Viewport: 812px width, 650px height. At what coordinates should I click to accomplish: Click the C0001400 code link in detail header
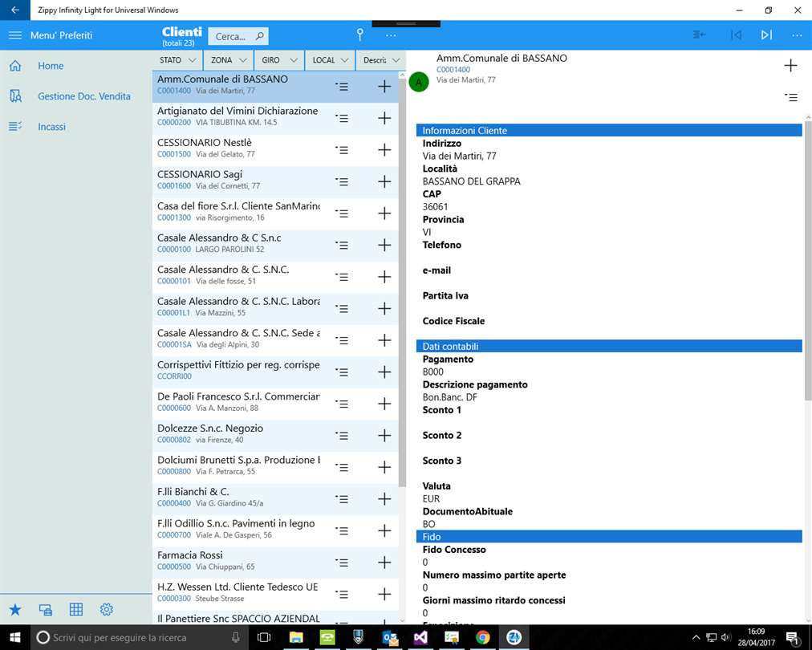[453, 70]
